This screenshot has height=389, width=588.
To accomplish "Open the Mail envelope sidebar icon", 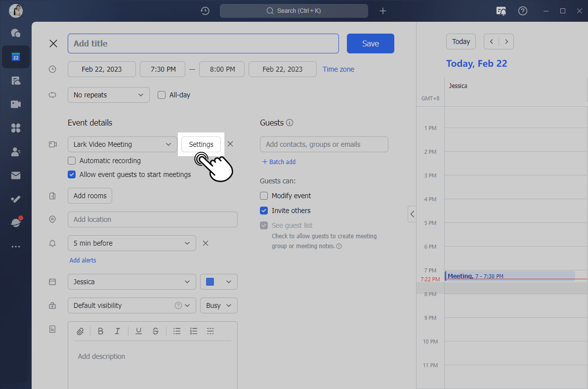I will click(x=16, y=175).
